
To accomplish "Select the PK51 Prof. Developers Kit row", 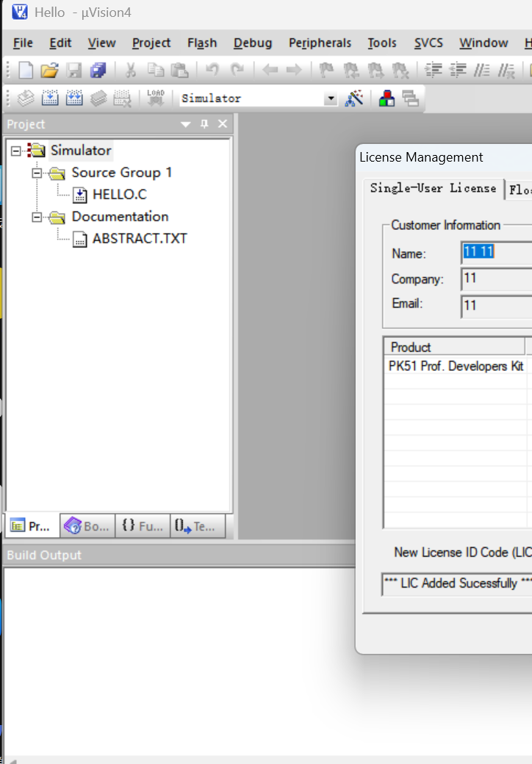I will [458, 366].
